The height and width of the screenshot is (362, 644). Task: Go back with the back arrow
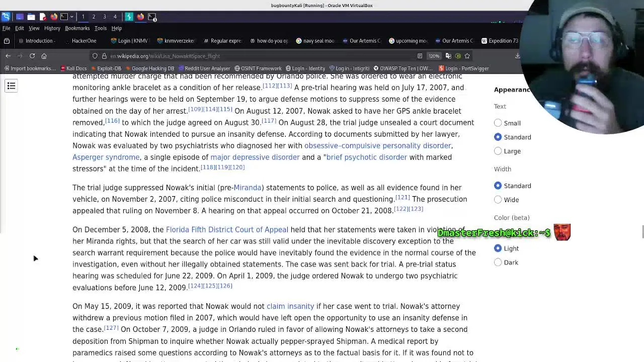tap(8, 56)
